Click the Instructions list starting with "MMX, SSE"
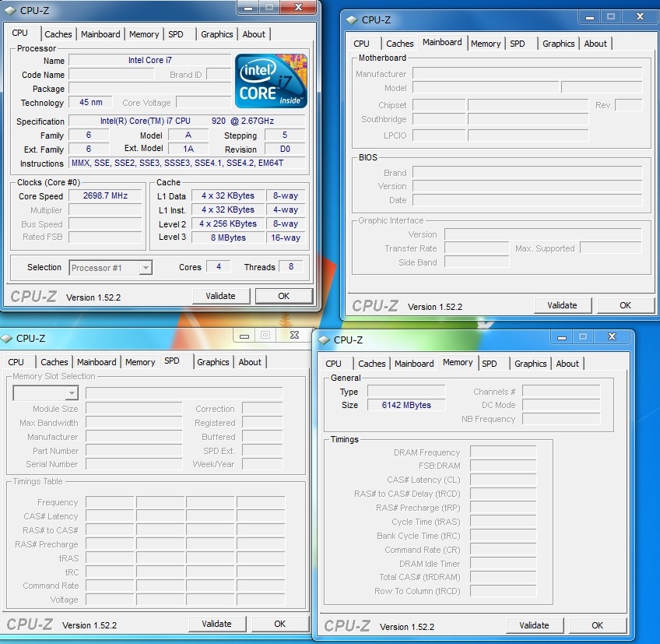 pos(187,163)
